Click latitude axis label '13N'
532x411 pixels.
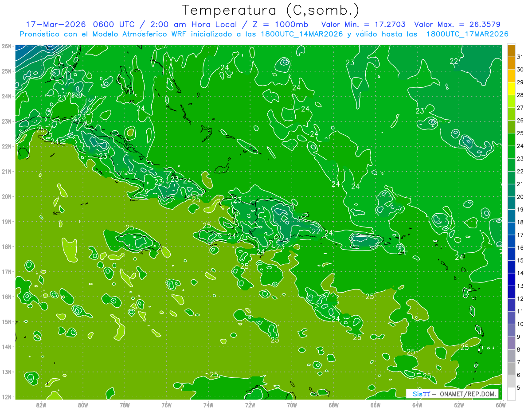[6, 372]
